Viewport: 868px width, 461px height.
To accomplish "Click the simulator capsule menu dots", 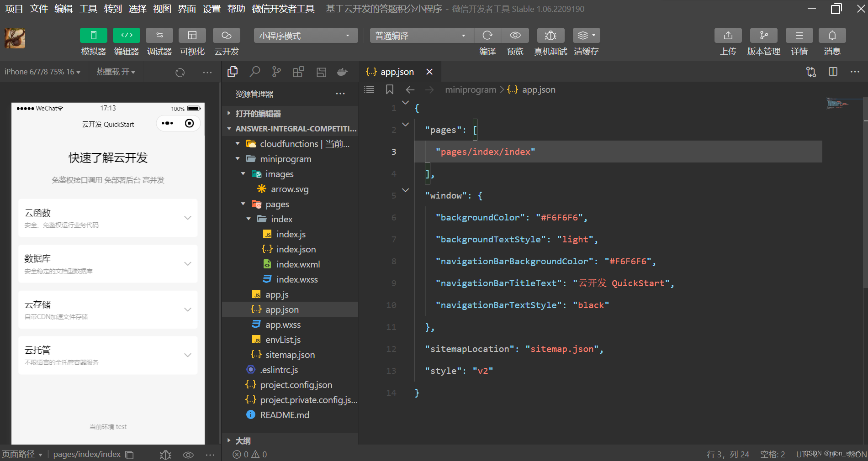I will point(167,123).
